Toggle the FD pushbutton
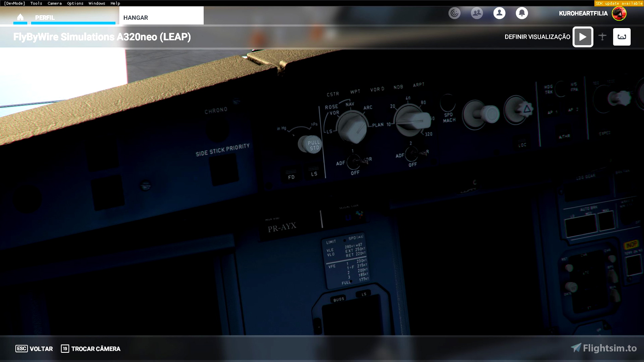Image resolution: width=644 pixels, height=362 pixels. (291, 174)
